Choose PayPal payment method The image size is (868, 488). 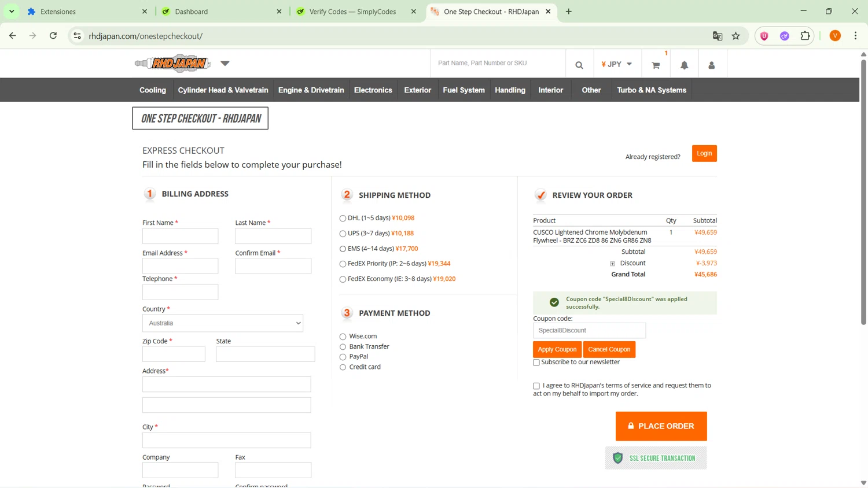tap(343, 357)
